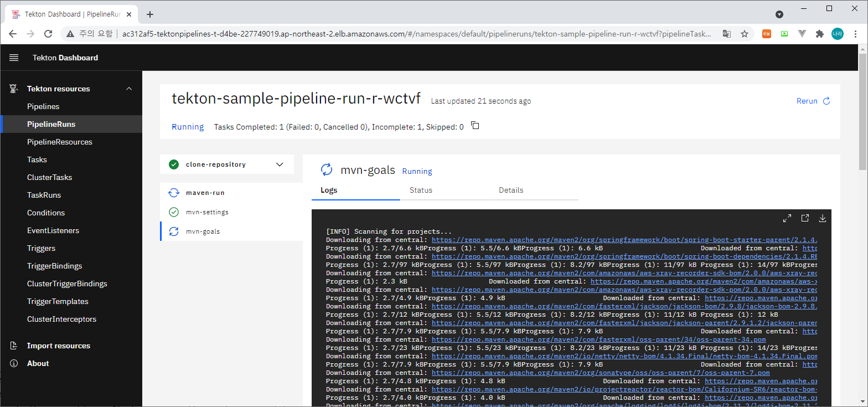Click spinner icon next to mvn-goals step
Viewport: 868px width, 407px height.
[x=174, y=231]
